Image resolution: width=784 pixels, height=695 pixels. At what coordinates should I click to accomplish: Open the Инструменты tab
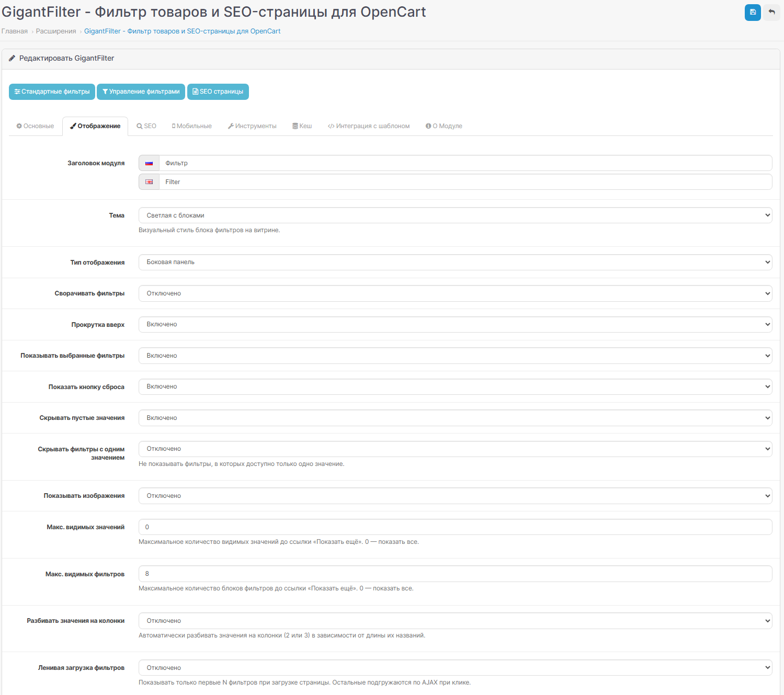coord(252,126)
